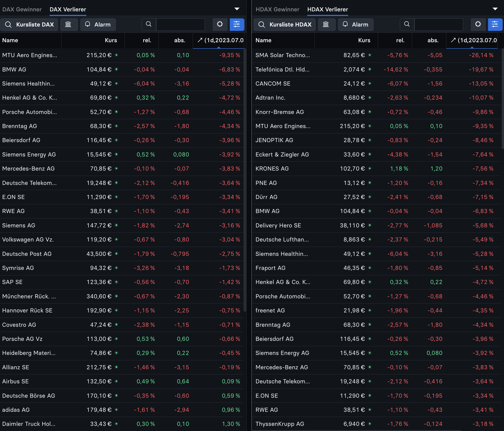This screenshot has height=431, width=504.
Task: Select Münchener Rück. row
Action: [x=122, y=296]
